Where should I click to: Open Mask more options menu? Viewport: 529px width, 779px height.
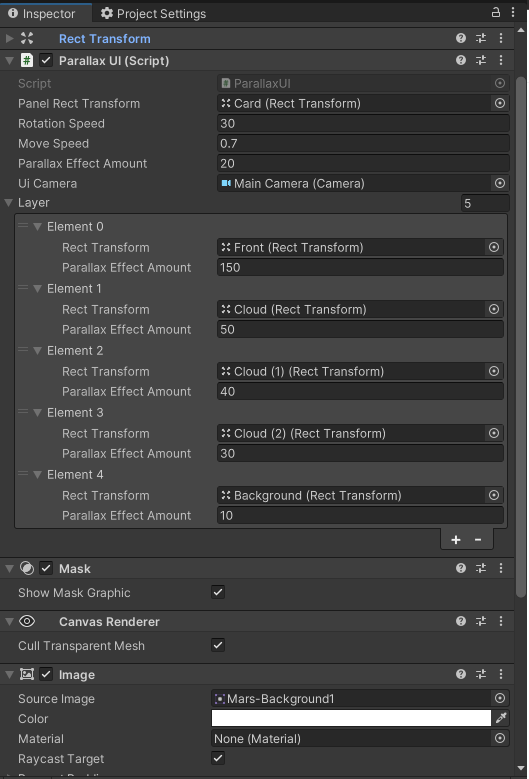(501, 568)
